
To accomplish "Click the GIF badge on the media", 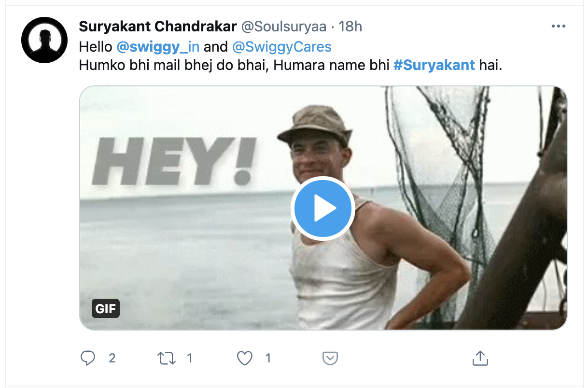I will tap(106, 308).
